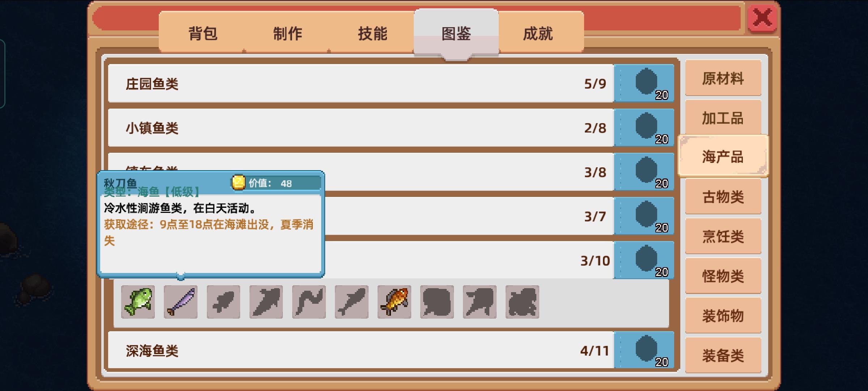The image size is (868, 391).
Task: Expand the 庄园鱼类 category row
Action: pos(361,83)
